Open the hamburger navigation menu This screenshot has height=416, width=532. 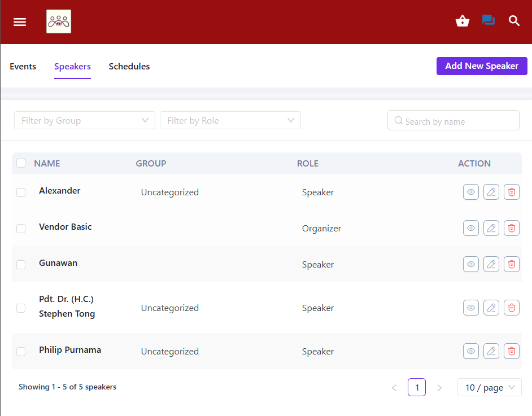coord(20,22)
